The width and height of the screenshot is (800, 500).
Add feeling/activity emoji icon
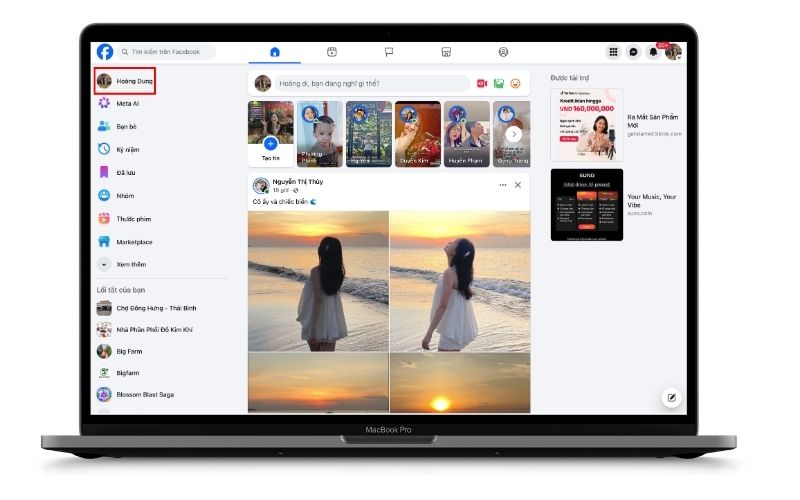tap(515, 83)
